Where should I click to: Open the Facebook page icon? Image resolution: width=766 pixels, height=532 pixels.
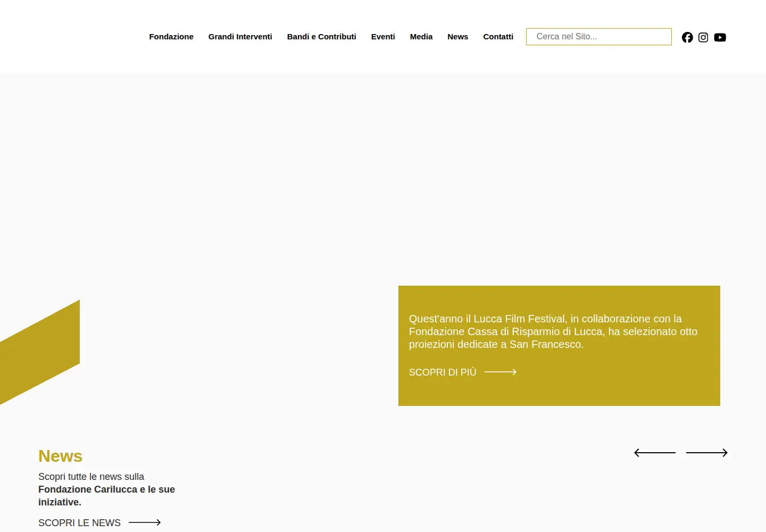(687, 37)
